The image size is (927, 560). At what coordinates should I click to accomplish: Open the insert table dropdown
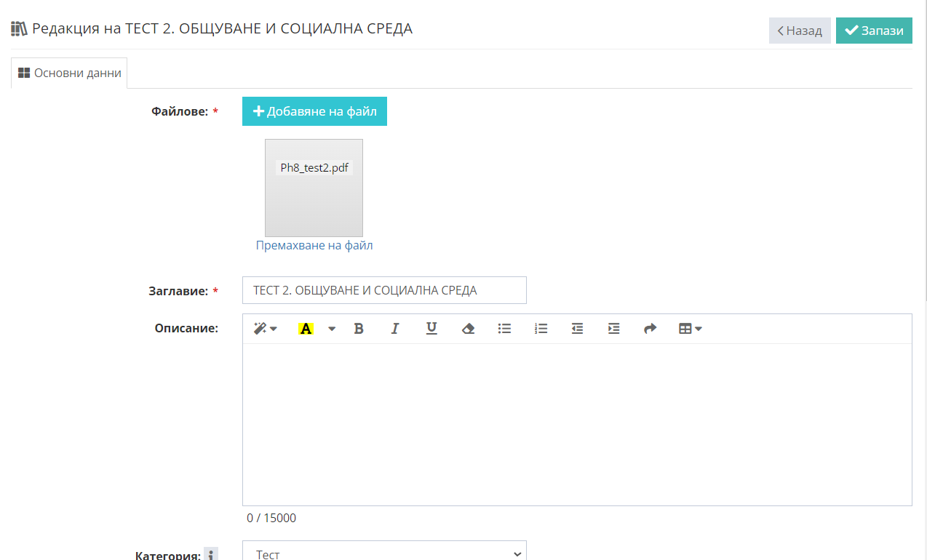click(690, 329)
